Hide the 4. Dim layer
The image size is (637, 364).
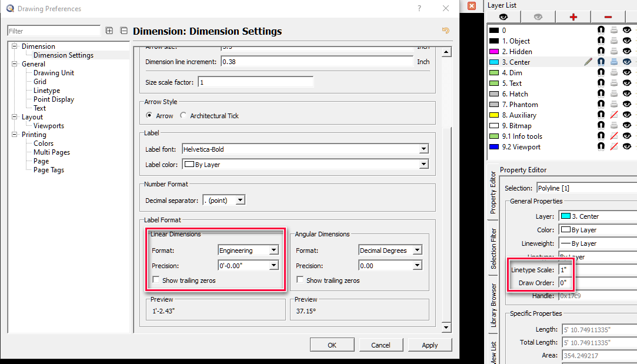[x=626, y=73]
